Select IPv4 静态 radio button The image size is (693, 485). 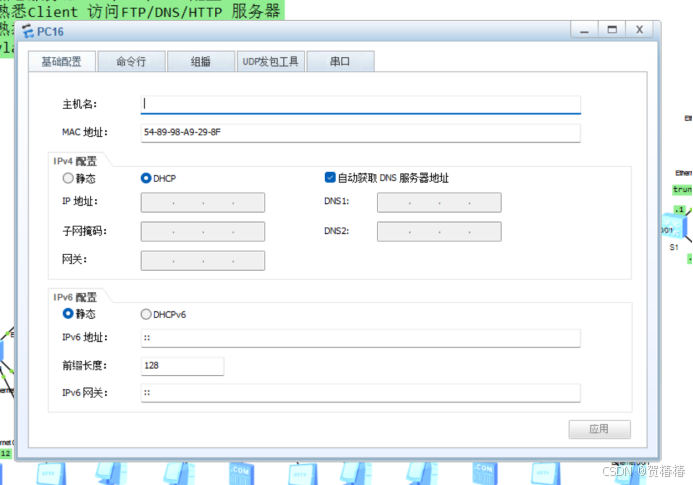tap(68, 178)
